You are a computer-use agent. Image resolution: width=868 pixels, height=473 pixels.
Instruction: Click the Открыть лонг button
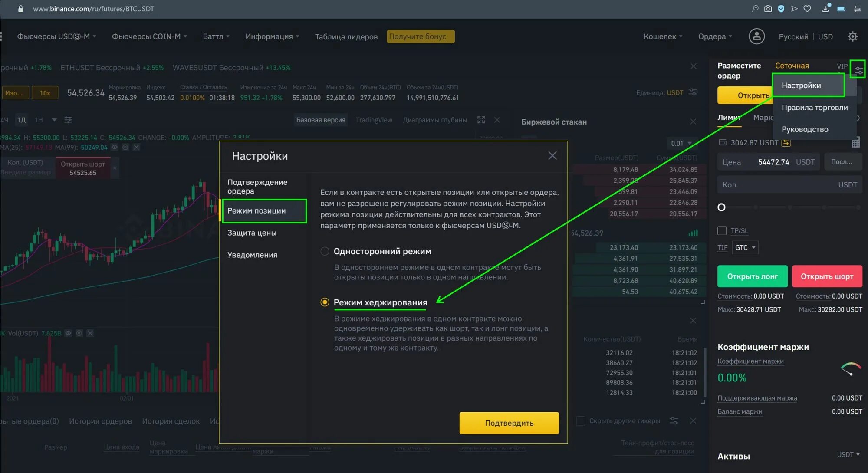752,276
